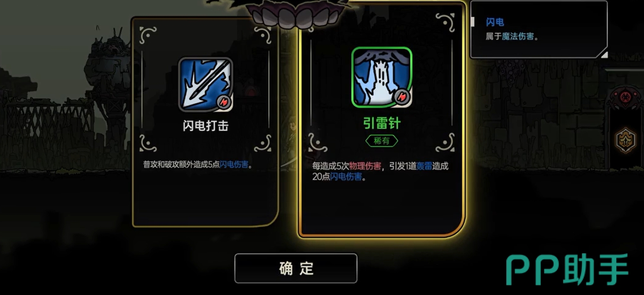The height and width of the screenshot is (295, 644).
Task: Tap the small white tab on tooltip's left edge
Action: coord(473,21)
